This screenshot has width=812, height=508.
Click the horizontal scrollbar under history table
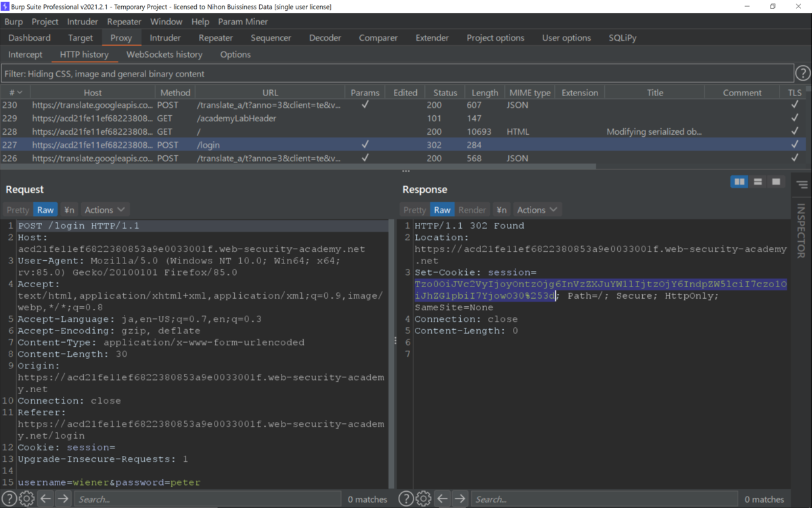point(298,167)
